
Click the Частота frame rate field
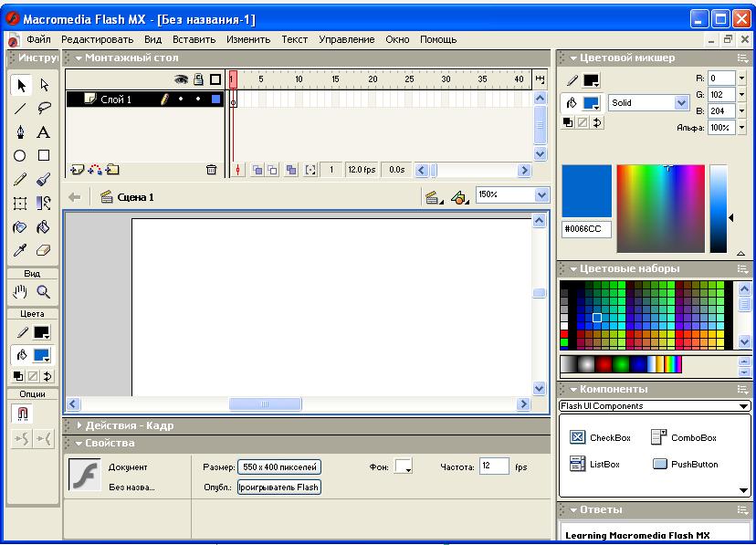[494, 466]
